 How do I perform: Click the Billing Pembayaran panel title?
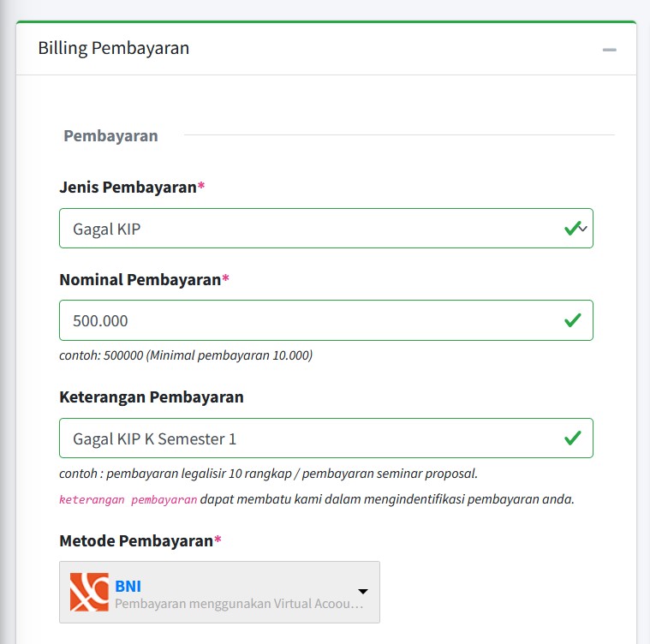pos(114,48)
